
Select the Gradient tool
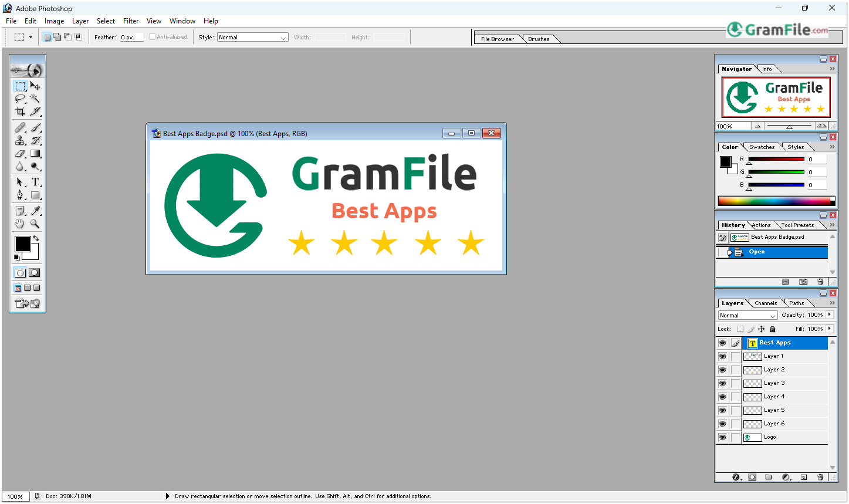coord(35,153)
